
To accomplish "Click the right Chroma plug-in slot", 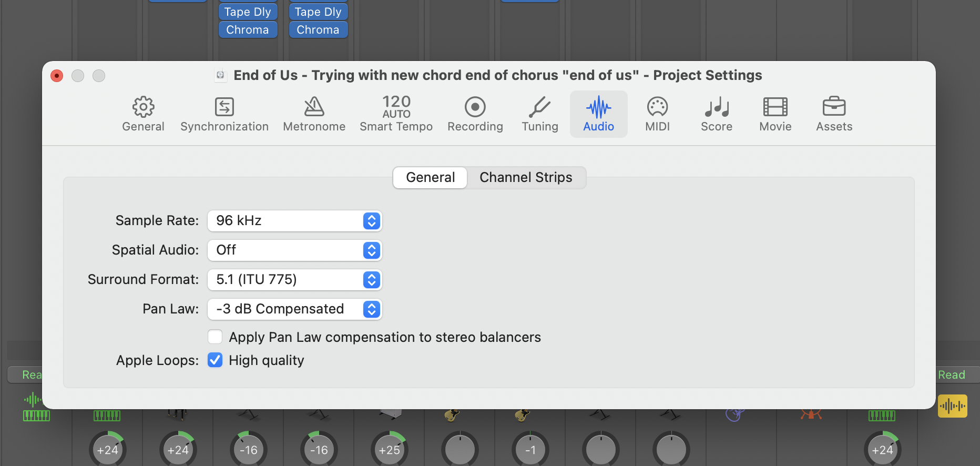I will tap(318, 30).
